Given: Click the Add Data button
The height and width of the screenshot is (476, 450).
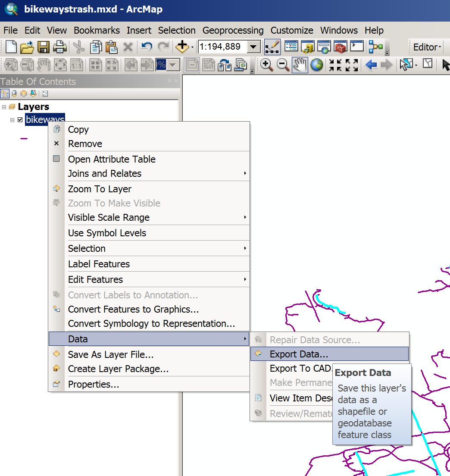Looking at the screenshot, I should (182, 47).
